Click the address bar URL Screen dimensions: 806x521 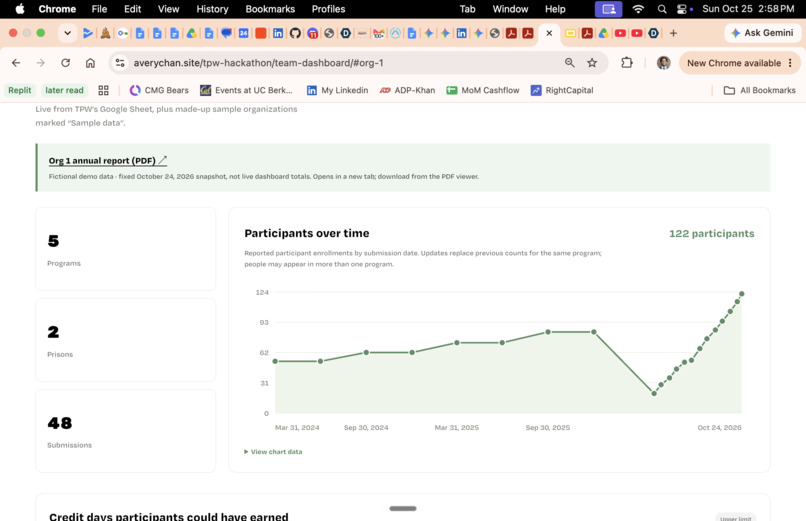click(x=259, y=63)
